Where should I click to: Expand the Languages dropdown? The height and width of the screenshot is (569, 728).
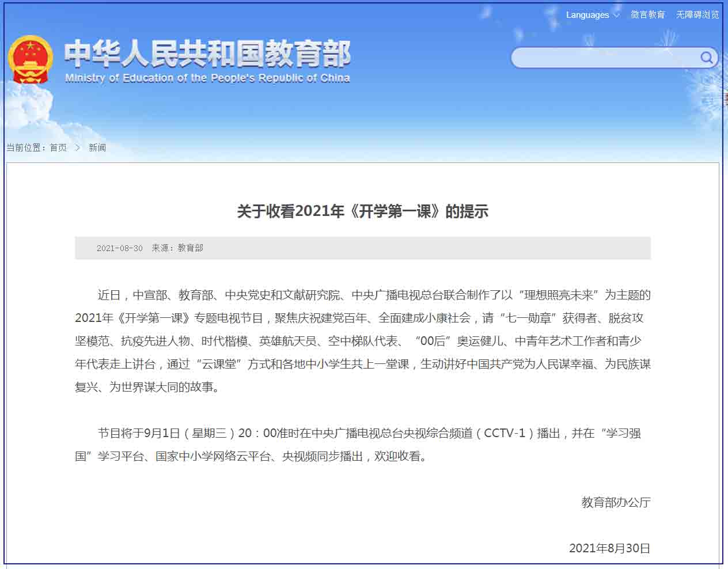(x=593, y=15)
